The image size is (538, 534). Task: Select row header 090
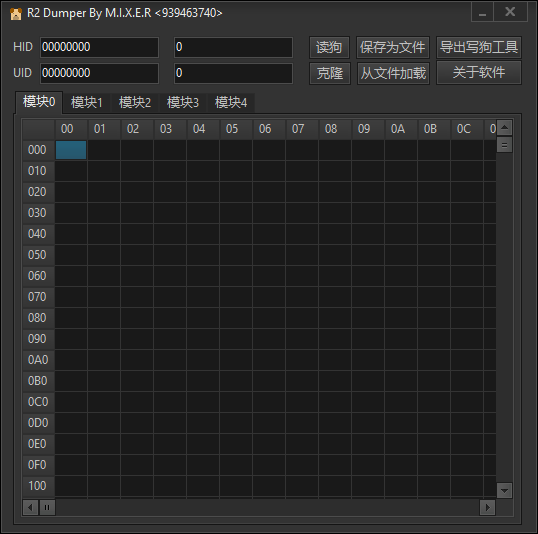38,339
